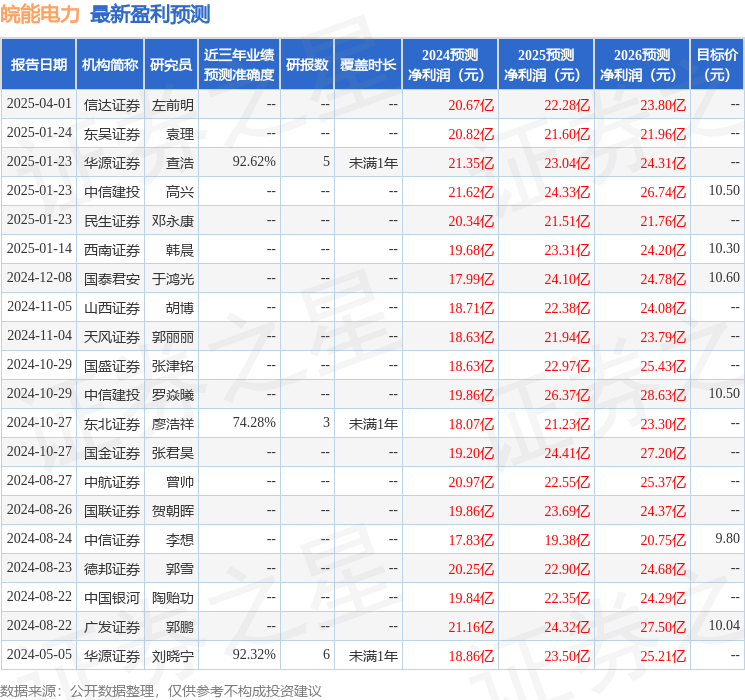745x700 pixels.
Task: Click 西南证券 institution cell
Action: coord(112,250)
